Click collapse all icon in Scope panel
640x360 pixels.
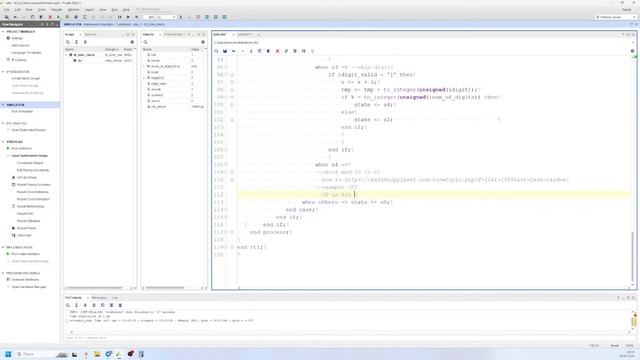tap(76, 42)
